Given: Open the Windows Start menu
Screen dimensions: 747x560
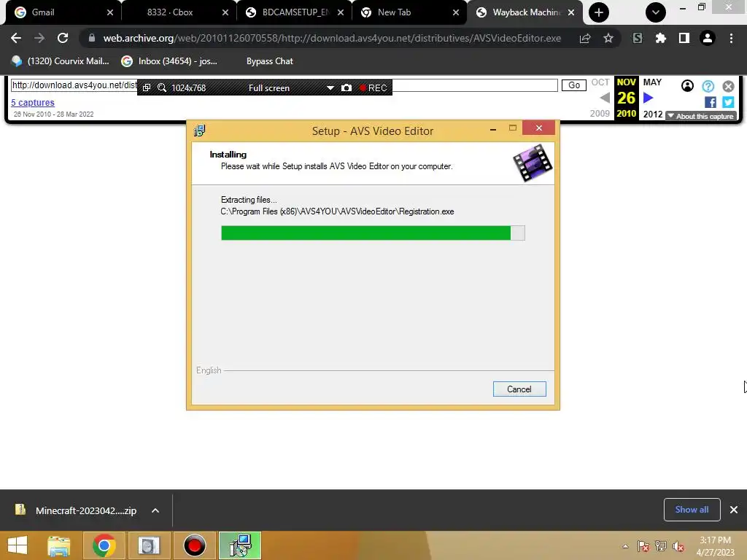Looking at the screenshot, I should click(x=18, y=545).
